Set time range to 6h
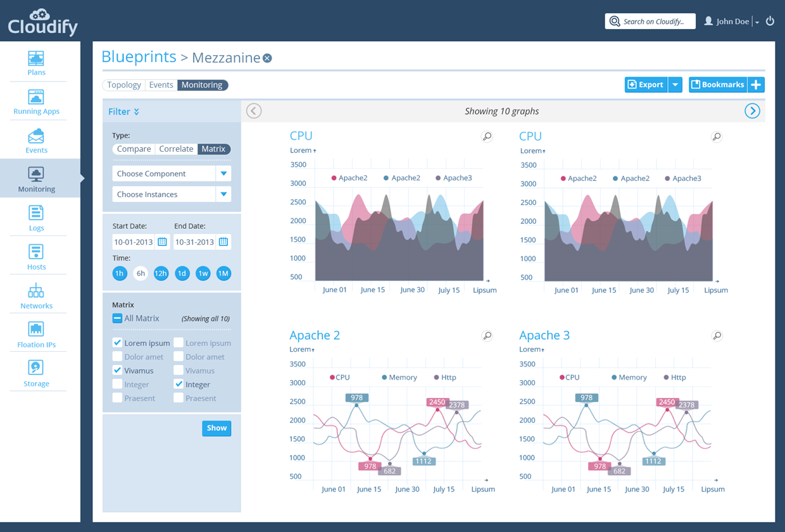Viewport: 785px width, 532px height. click(141, 273)
